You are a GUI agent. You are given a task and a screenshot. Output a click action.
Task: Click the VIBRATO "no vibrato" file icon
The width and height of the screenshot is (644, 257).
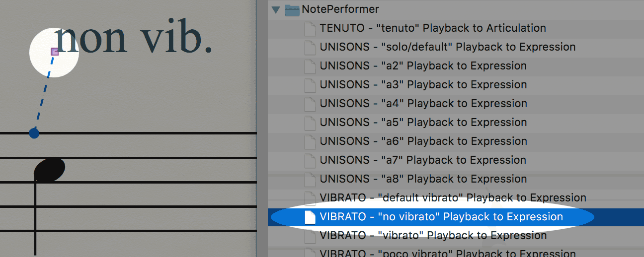310,217
